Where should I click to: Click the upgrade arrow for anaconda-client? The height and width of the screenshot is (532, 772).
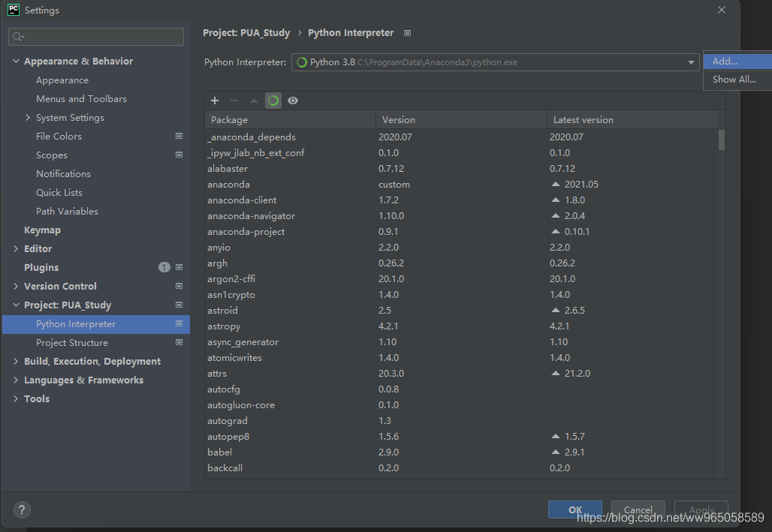click(556, 200)
